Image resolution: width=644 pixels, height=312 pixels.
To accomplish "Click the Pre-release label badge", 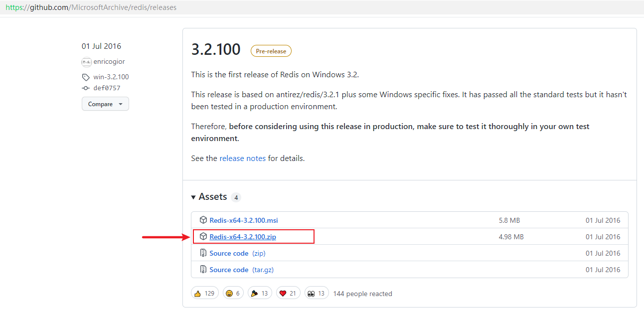I will (271, 51).
